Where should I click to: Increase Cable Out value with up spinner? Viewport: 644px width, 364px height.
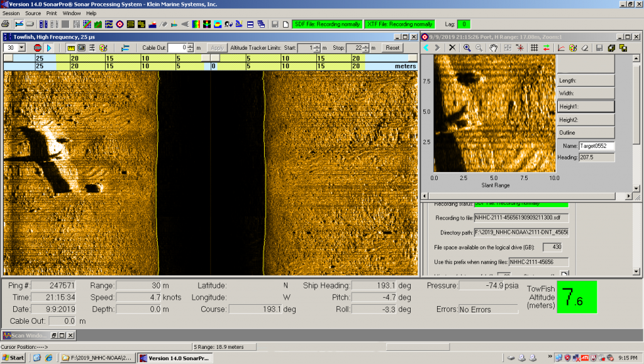(x=190, y=45)
